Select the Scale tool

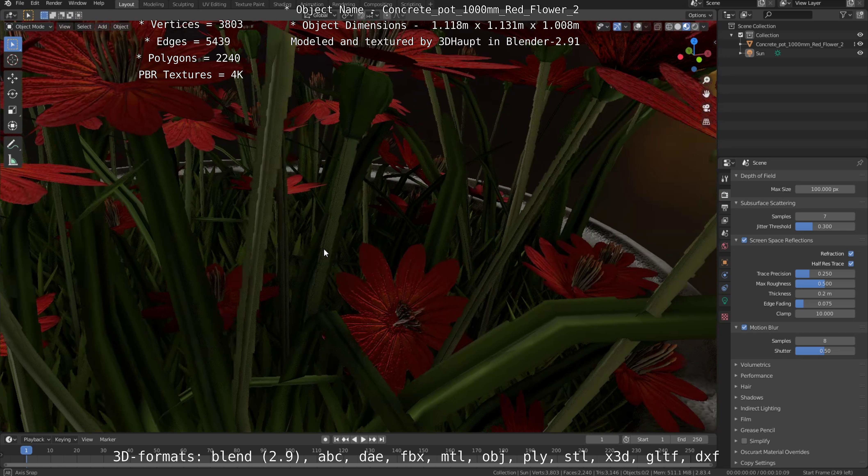(x=13, y=110)
